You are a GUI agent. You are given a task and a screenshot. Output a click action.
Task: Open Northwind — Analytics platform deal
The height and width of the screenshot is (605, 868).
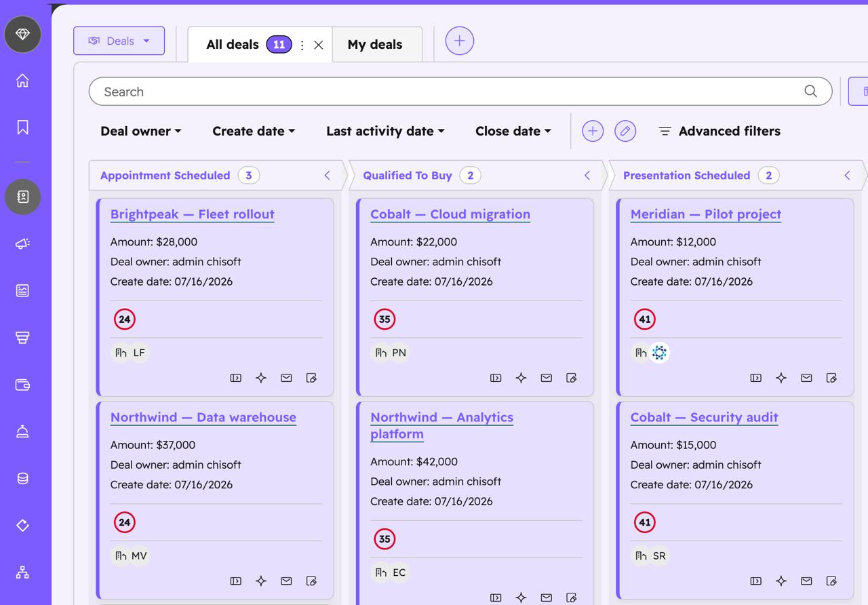click(441, 425)
